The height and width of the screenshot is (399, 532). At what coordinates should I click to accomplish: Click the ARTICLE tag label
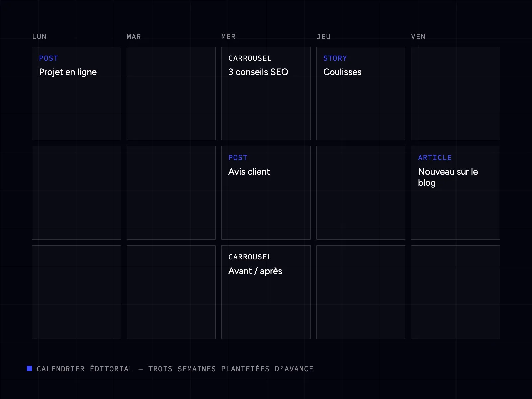[435, 158]
